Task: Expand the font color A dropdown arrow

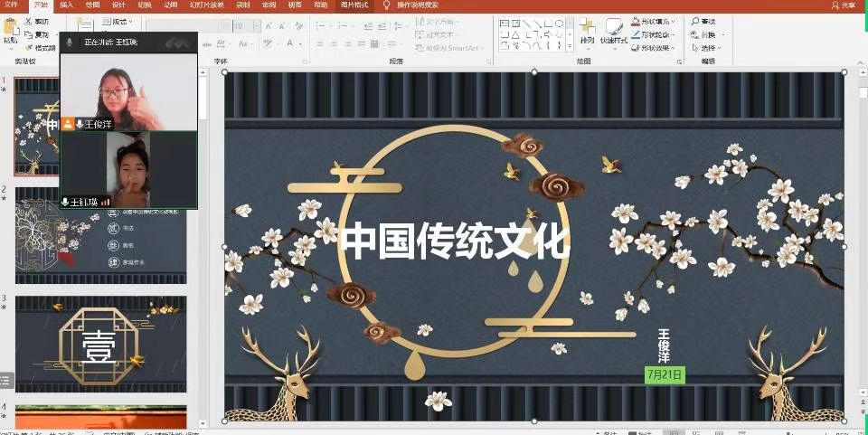Action: point(300,43)
